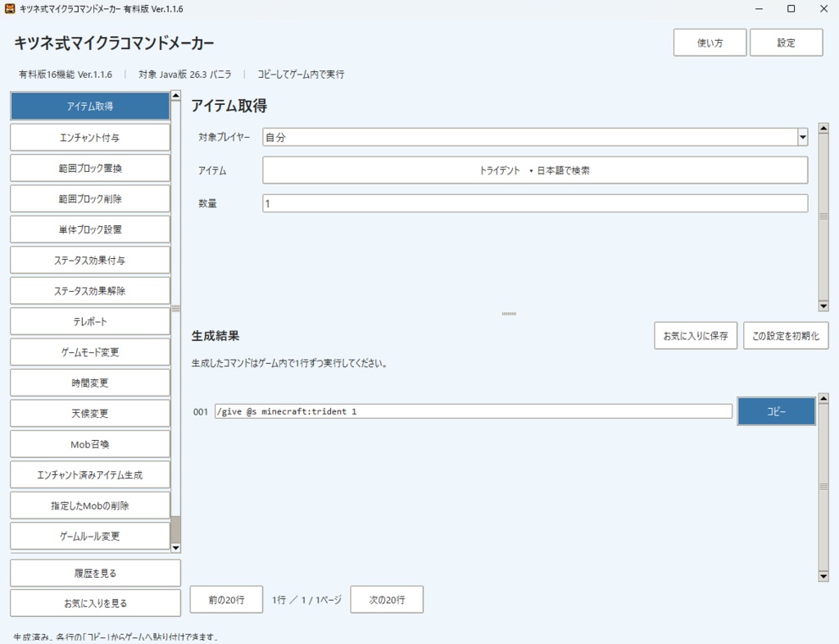Open the ゲームモード変更 function
This screenshot has height=644, width=839.
click(x=90, y=352)
